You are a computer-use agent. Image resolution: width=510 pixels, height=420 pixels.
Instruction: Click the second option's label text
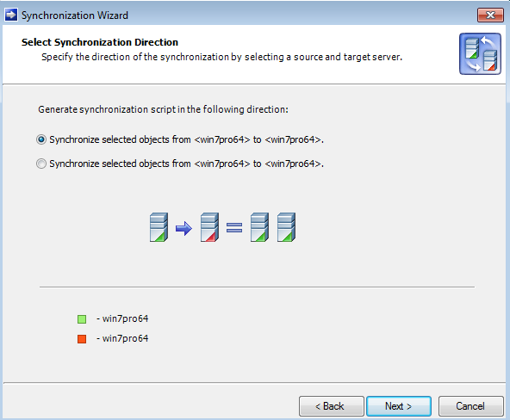pyautogui.click(x=186, y=164)
